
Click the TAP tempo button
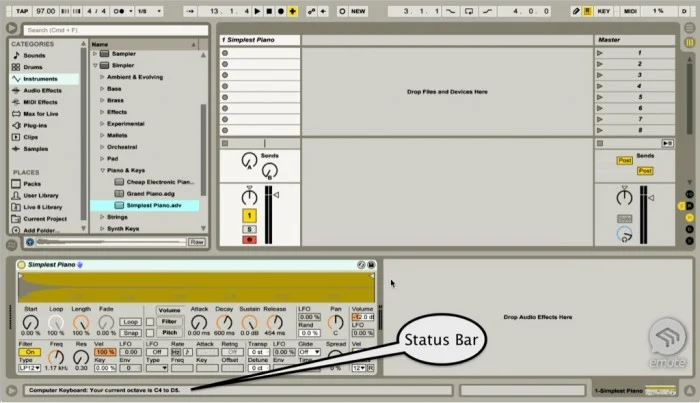(22, 11)
